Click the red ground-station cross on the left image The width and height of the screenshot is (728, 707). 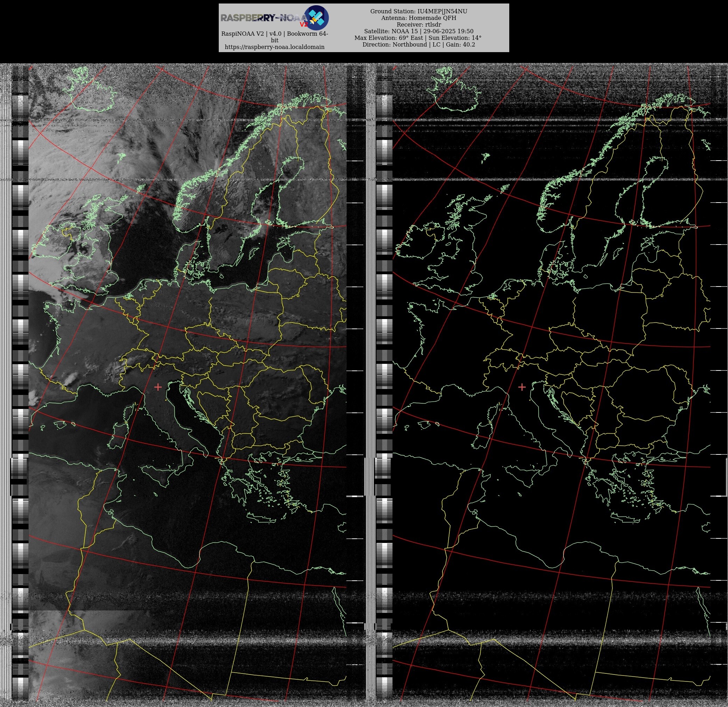[x=158, y=387]
